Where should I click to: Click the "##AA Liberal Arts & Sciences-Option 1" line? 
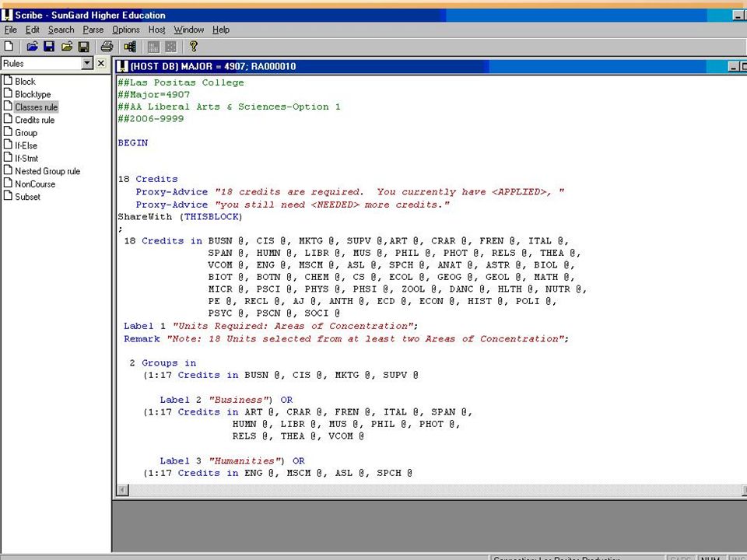click(x=229, y=107)
